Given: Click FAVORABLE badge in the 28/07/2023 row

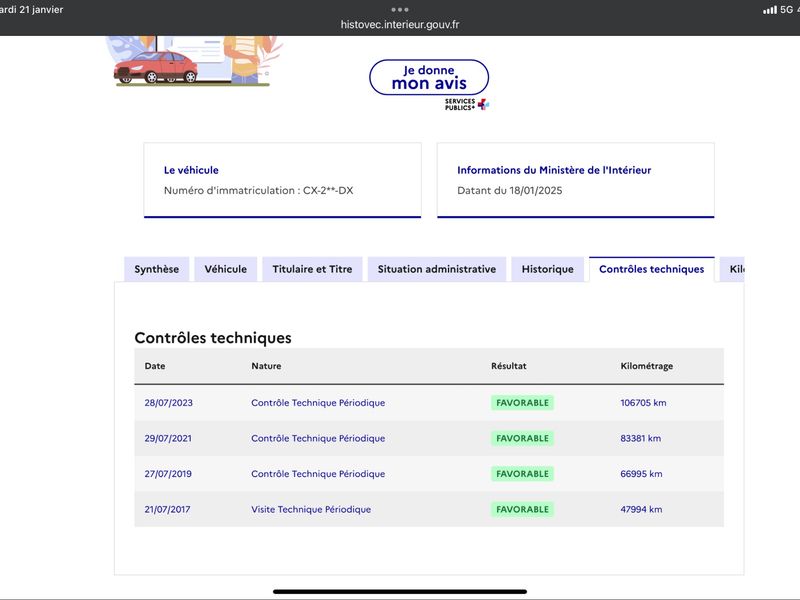Looking at the screenshot, I should tap(522, 403).
